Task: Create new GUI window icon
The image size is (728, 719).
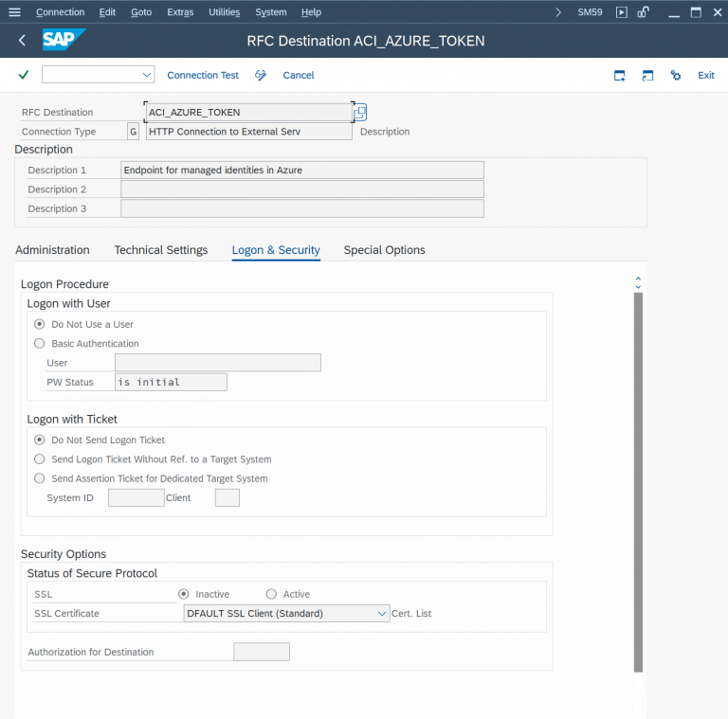Action: (619, 75)
